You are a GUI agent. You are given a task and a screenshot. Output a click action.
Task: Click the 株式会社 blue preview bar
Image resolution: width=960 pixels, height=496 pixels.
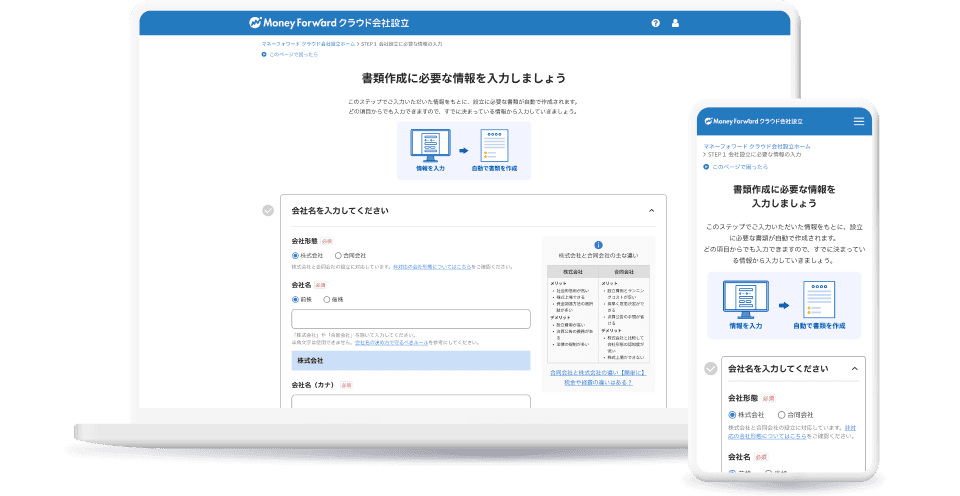click(411, 361)
